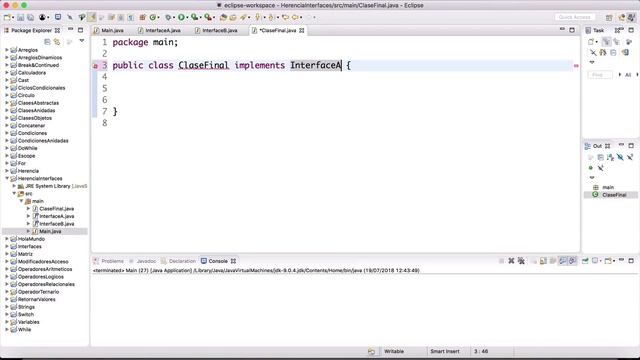Click the New file wizard toolbar icon
The image size is (640, 360).
coord(7,18)
